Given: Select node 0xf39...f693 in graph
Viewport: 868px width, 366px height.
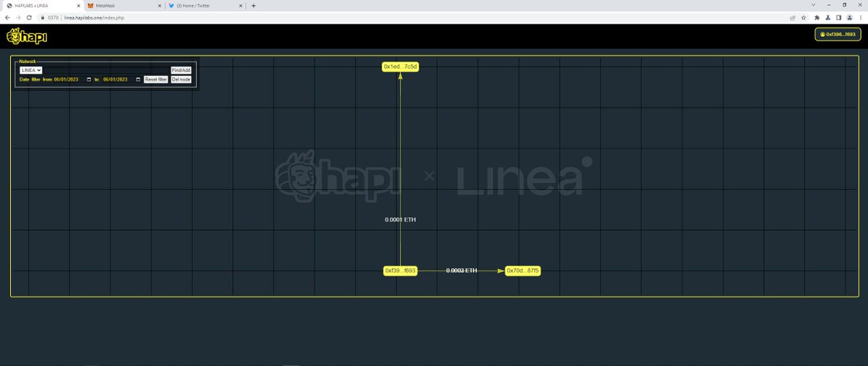Looking at the screenshot, I should point(400,271).
